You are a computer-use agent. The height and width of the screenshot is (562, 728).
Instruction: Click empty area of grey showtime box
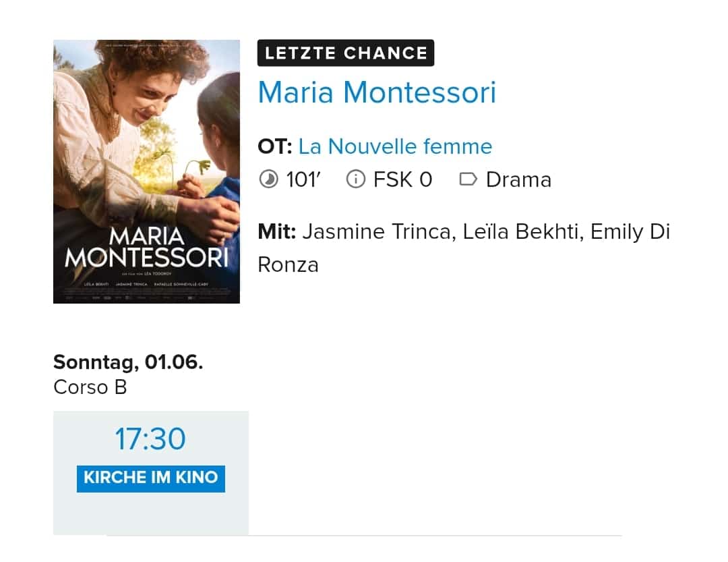pyautogui.click(x=151, y=515)
